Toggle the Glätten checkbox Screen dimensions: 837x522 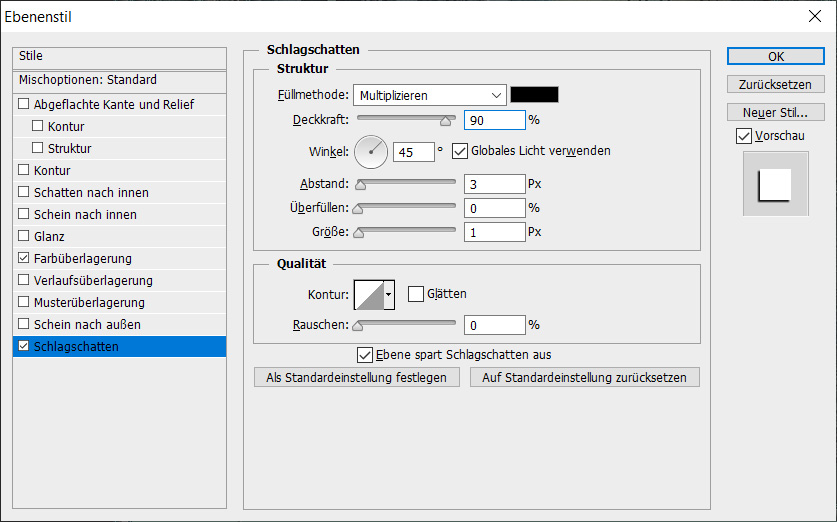pos(416,294)
